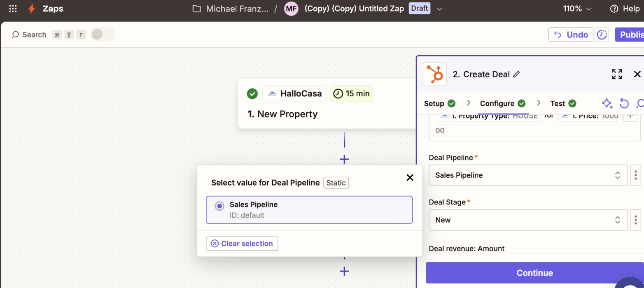Open the three-dot menu for Deal Pipeline

pos(636,175)
